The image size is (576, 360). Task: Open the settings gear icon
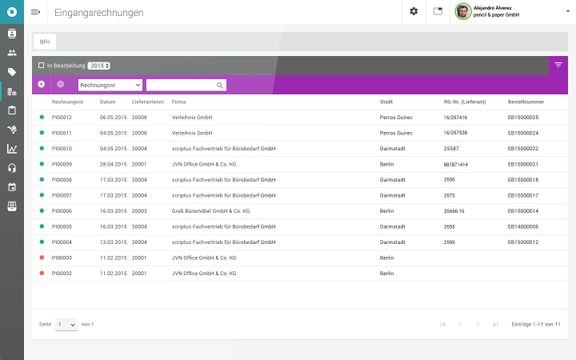tap(414, 11)
